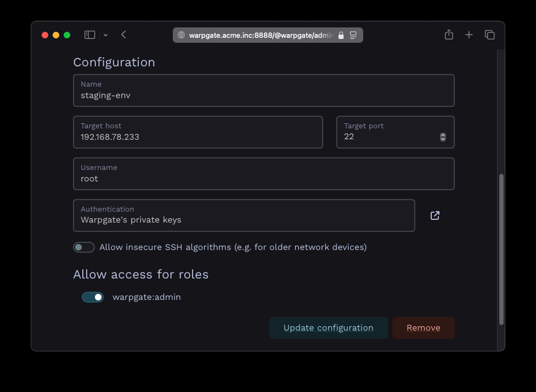Click the lock icon in address bar

pyautogui.click(x=341, y=35)
